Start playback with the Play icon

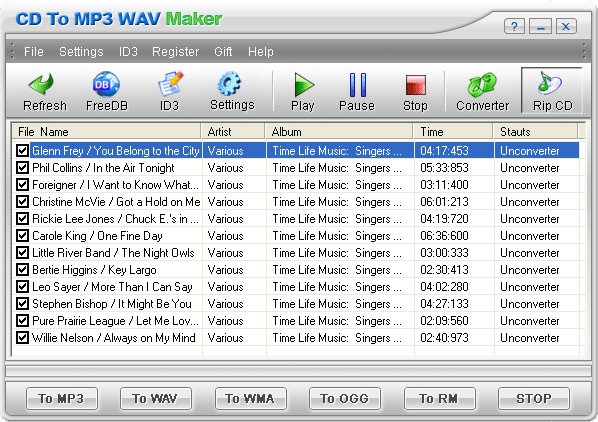click(304, 85)
